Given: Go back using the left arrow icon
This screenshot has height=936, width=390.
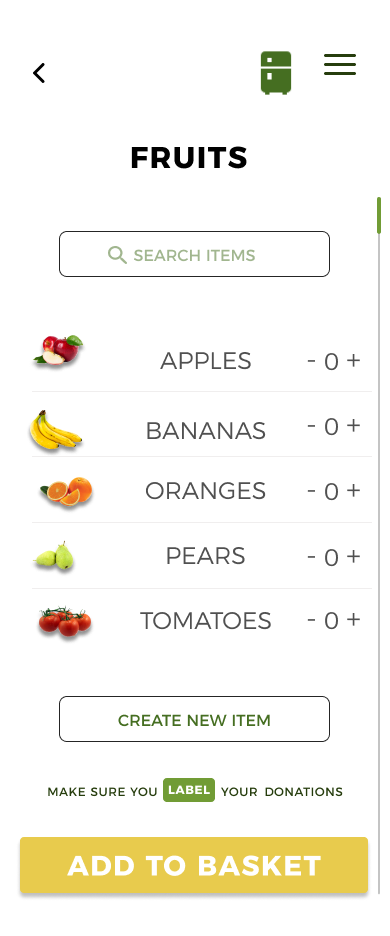Looking at the screenshot, I should pos(39,73).
